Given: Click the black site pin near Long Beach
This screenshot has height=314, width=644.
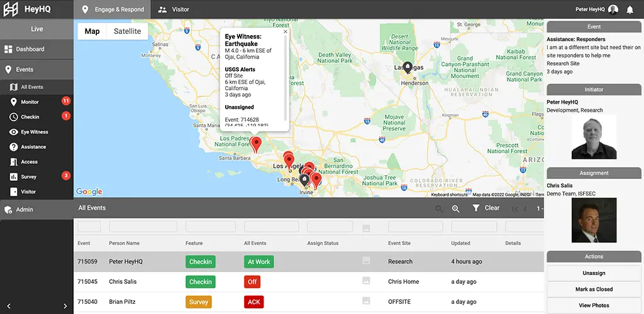Looking at the screenshot, I should [x=304, y=180].
